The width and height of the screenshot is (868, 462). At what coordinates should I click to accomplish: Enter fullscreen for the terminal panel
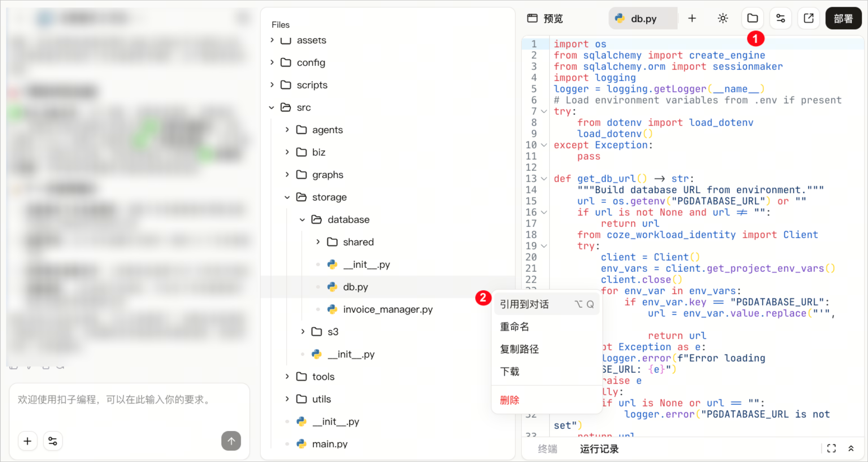(832, 448)
